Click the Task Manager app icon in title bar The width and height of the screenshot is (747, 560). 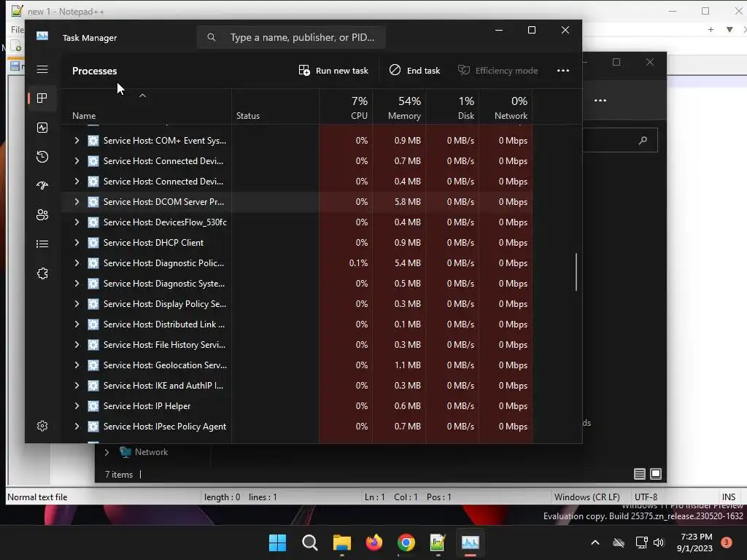coord(42,36)
